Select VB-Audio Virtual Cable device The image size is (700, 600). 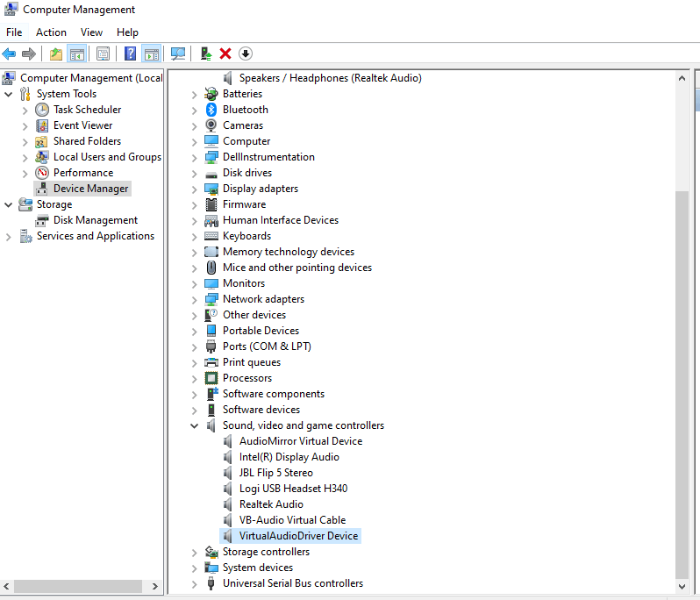click(x=292, y=520)
